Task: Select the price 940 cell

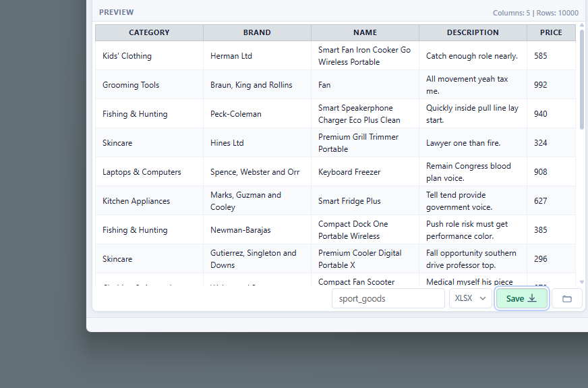Action: (x=551, y=113)
